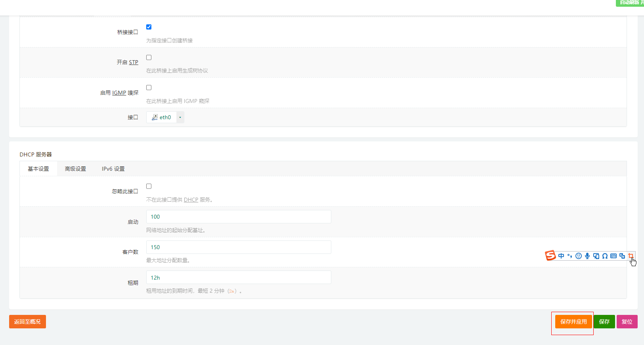Screen dimensions: 644x345
Task: Click the 返回至概况 button
Action: (x=27, y=322)
